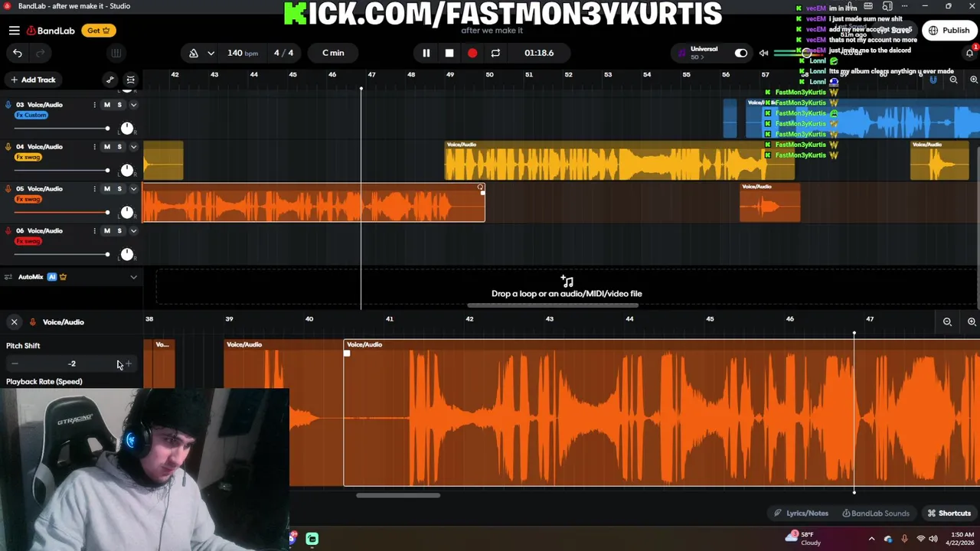The width and height of the screenshot is (980, 551).
Task: Open taskbar volume icon
Action: pyautogui.click(x=933, y=539)
